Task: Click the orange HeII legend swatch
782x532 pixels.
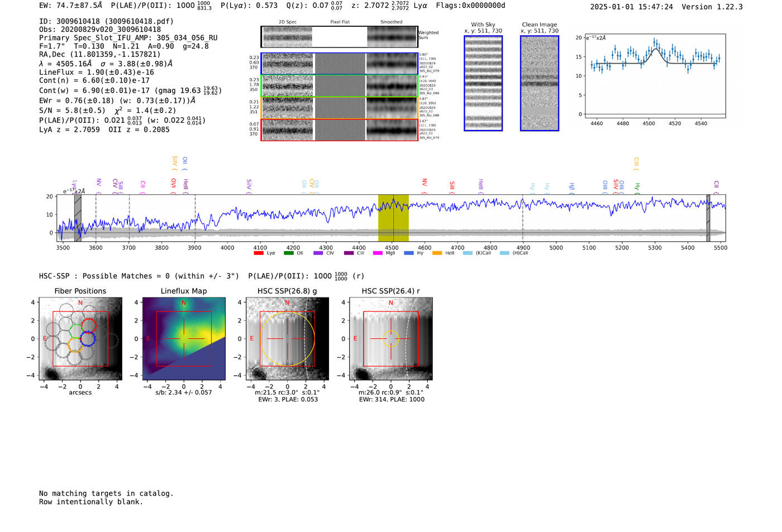Action: coord(437,253)
